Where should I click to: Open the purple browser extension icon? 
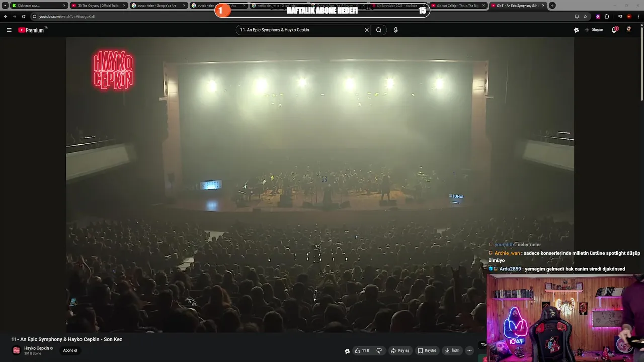(598, 16)
